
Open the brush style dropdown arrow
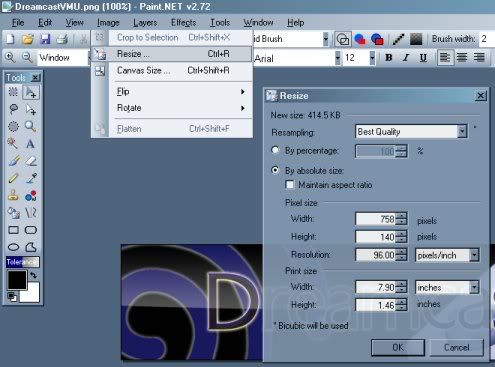pyautogui.click(x=326, y=39)
